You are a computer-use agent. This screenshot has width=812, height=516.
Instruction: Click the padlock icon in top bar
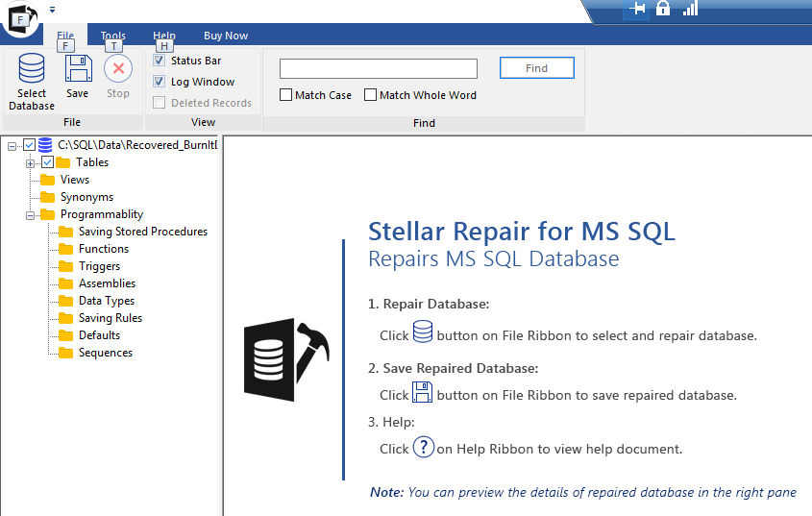pos(663,8)
